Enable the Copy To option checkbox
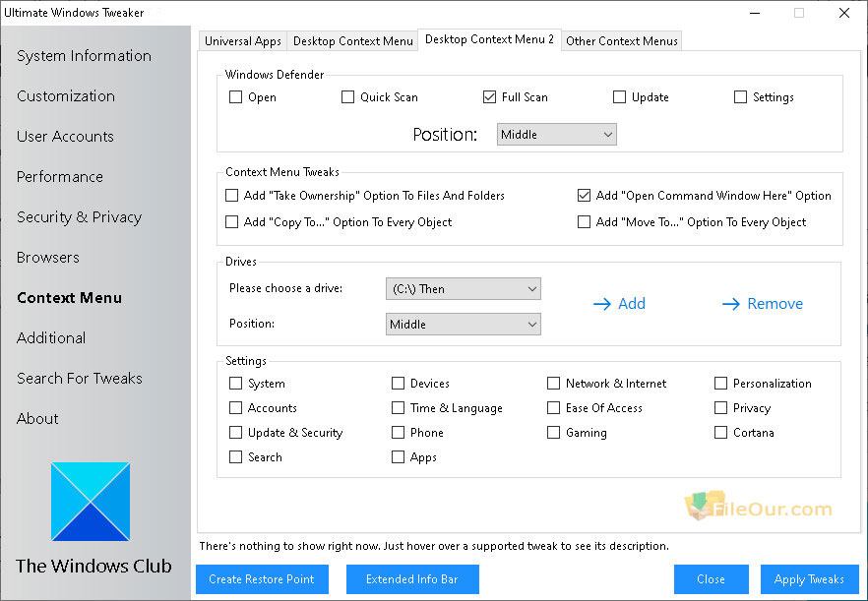Viewport: 868px width, 601px height. coord(231,222)
